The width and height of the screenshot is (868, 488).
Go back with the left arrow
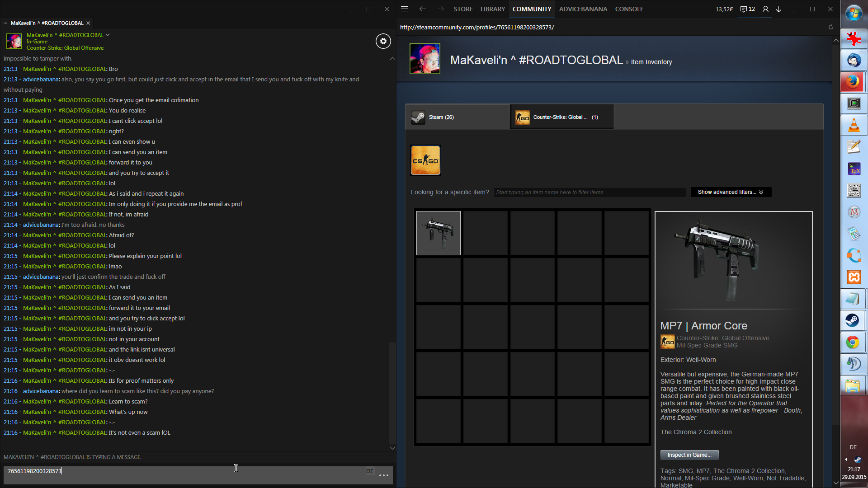coord(422,9)
